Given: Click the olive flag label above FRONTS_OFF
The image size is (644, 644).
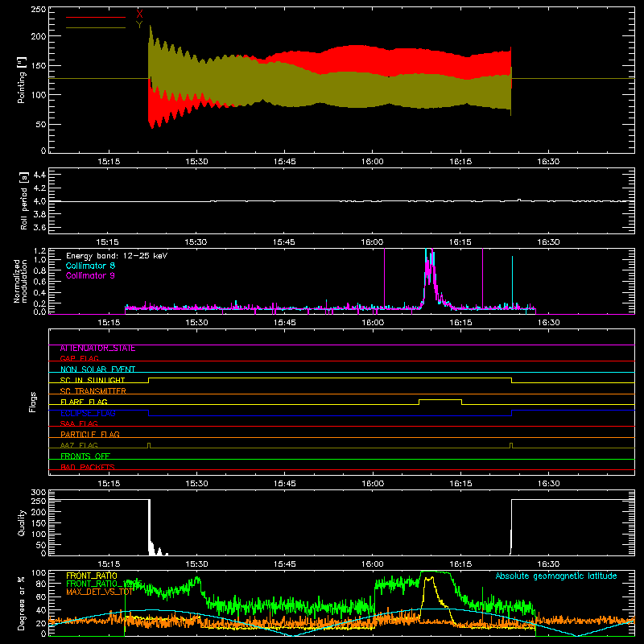Looking at the screenshot, I should [79, 445].
